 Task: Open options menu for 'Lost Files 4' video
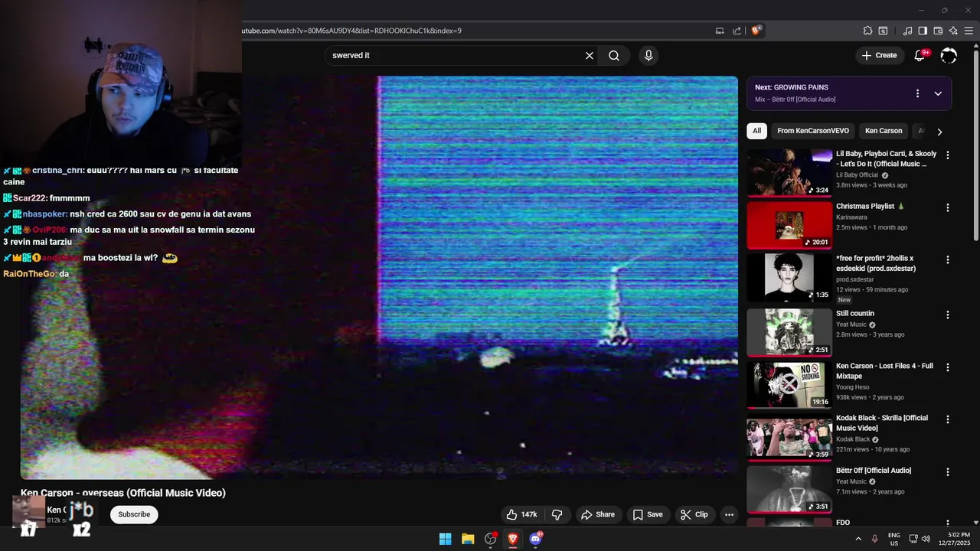pyautogui.click(x=948, y=367)
